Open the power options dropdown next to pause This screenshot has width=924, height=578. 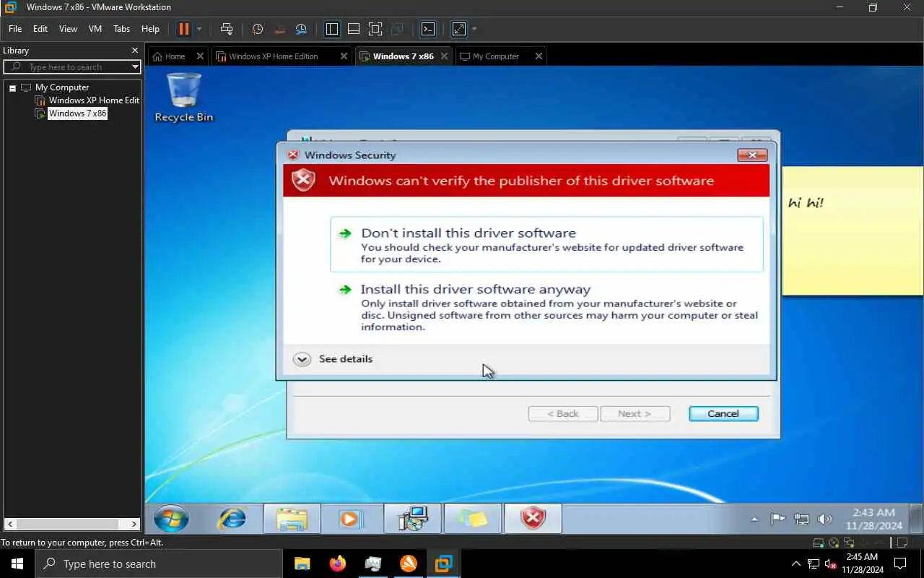pyautogui.click(x=199, y=30)
